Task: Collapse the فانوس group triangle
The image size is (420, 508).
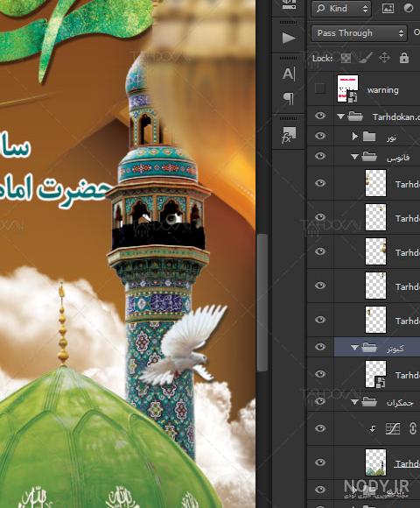Action: tap(354, 157)
